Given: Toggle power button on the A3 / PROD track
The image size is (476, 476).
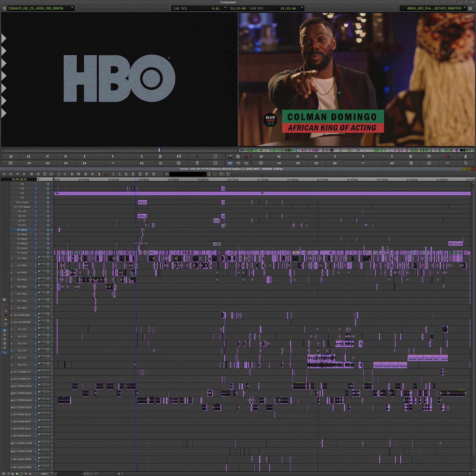Looking at the screenshot, I should [48, 271].
